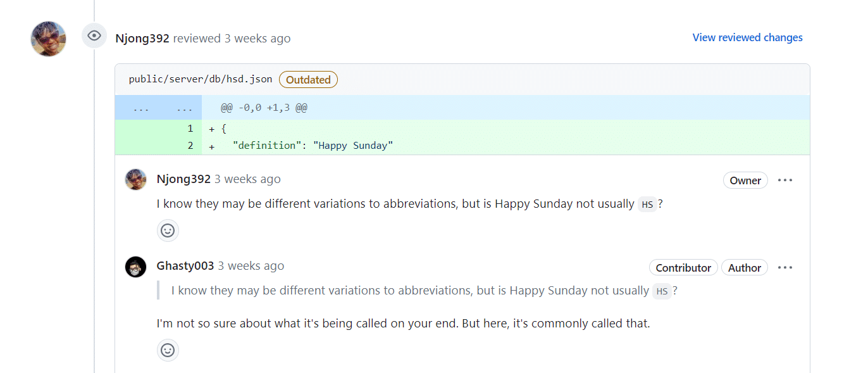The width and height of the screenshot is (868, 373).
Task: Click the Author badge
Action: point(745,268)
